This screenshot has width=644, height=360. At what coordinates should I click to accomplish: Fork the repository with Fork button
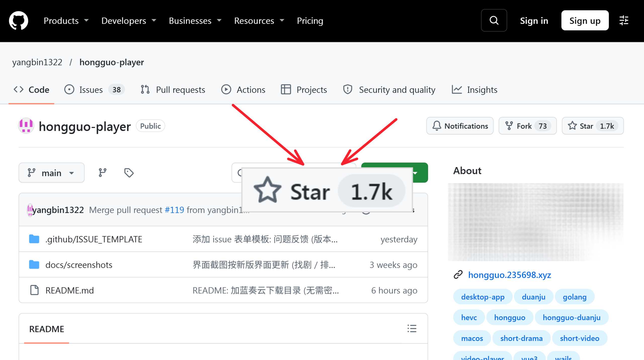point(528,126)
